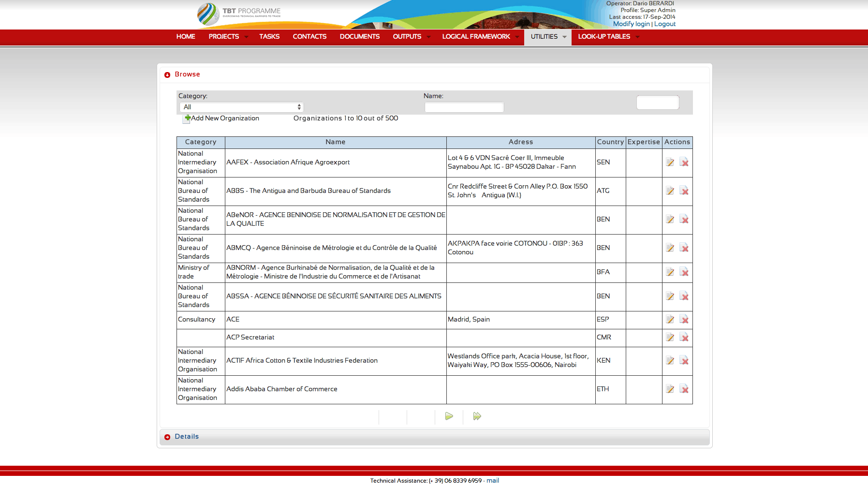Go to the Home menu

click(x=186, y=37)
